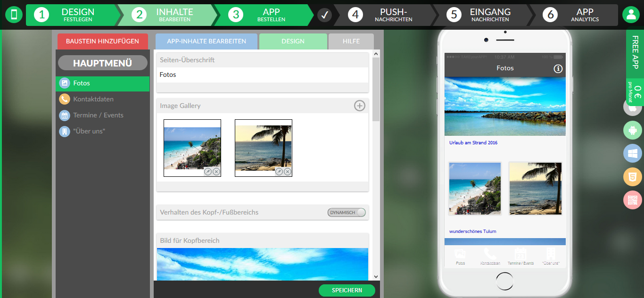The height and width of the screenshot is (298, 644).
Task: Switch to the DESIGN tab
Action: tap(293, 41)
